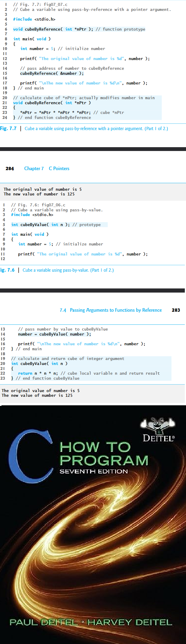Click the 'Fig. 7.7' caption label

click(x=8, y=128)
